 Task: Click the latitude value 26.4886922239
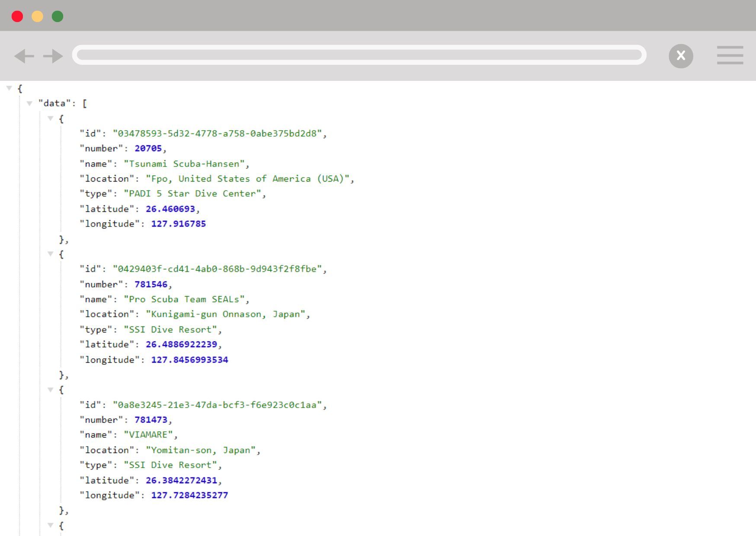click(181, 345)
